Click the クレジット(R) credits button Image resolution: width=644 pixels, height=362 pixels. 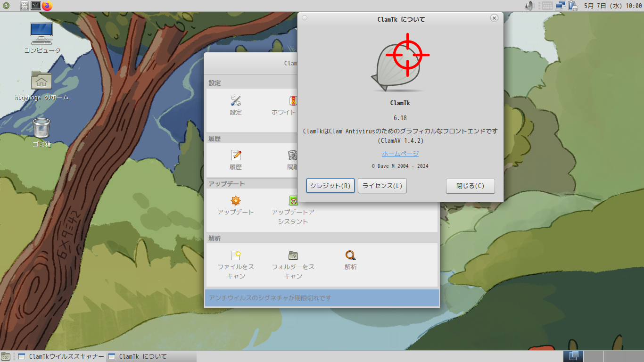pyautogui.click(x=330, y=186)
